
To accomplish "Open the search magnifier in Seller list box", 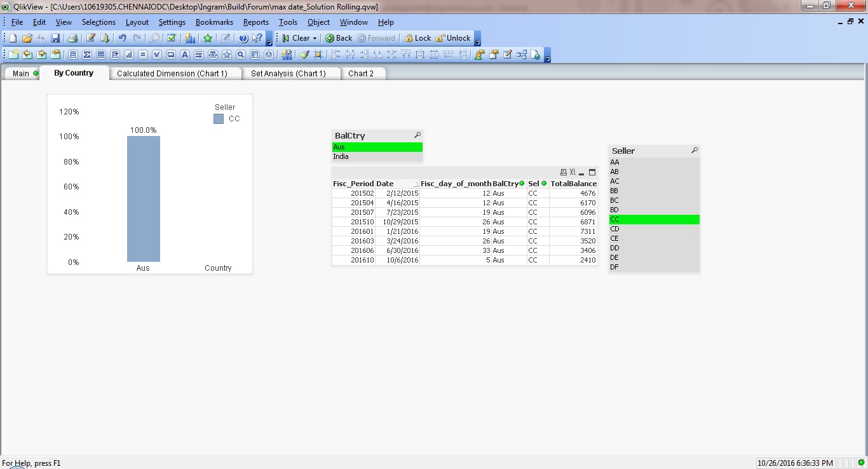I will [x=694, y=151].
